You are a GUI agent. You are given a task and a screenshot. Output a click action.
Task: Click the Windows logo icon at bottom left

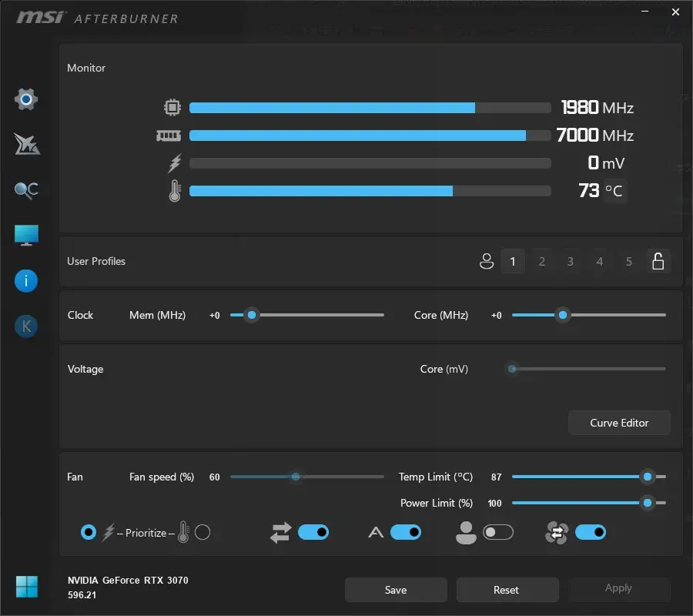tap(26, 587)
